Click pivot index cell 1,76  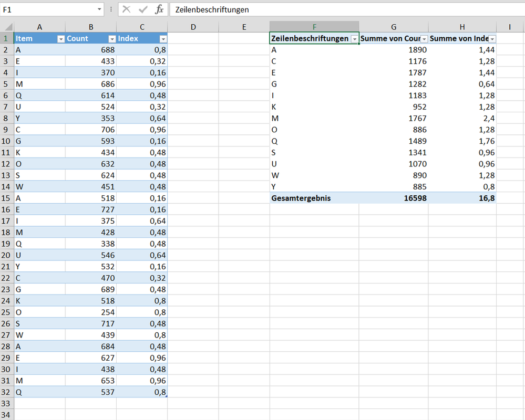[462, 141]
